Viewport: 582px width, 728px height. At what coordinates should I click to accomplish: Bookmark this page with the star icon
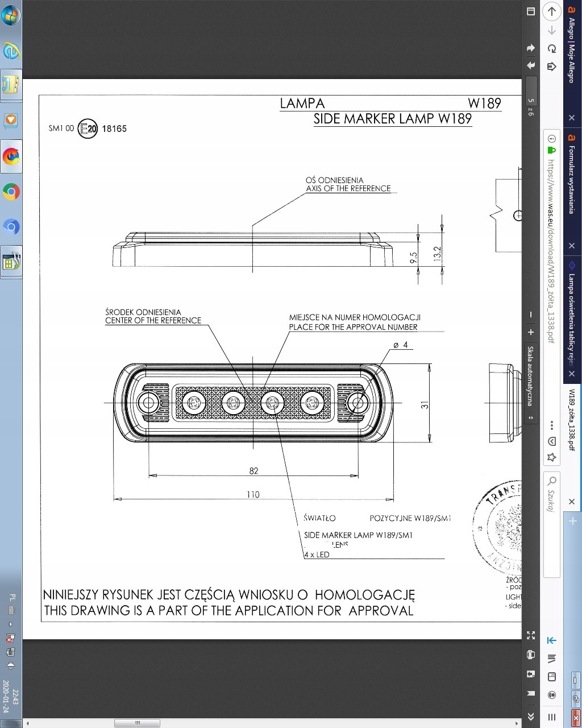pos(551,457)
